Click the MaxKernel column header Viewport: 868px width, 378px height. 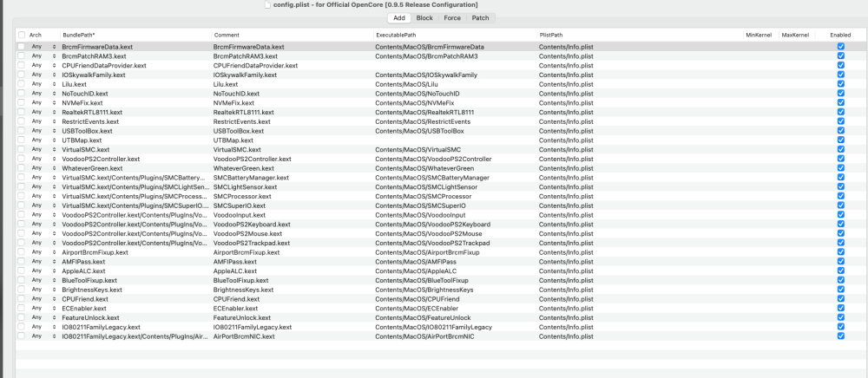coord(795,35)
